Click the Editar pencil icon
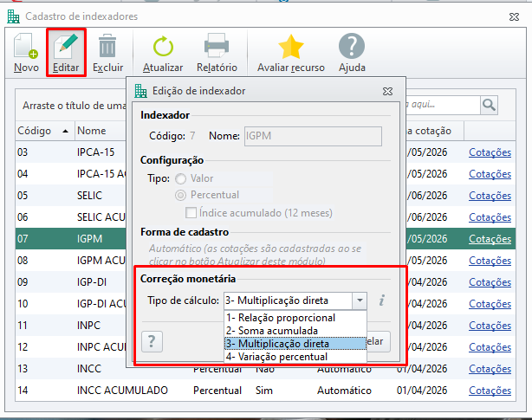Screen dimensions: 532x420 click(66, 46)
